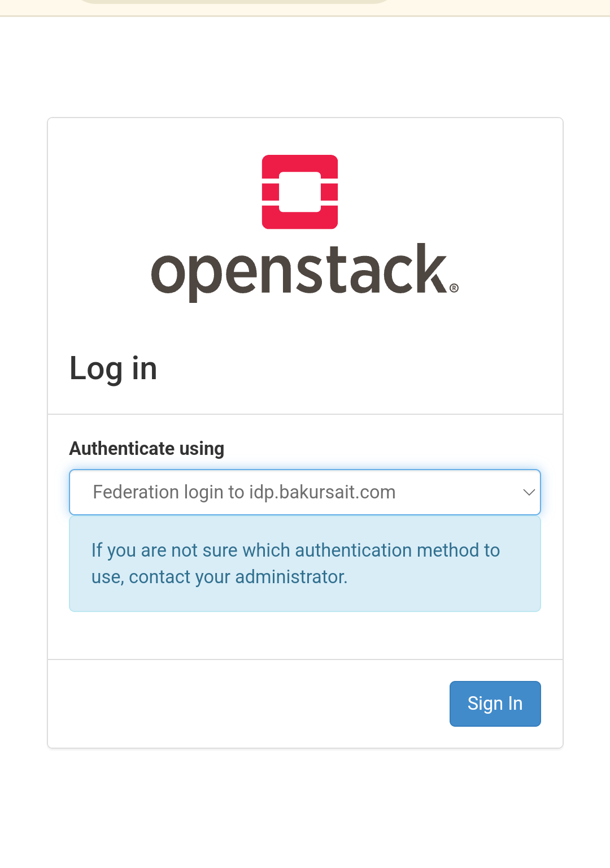Click the blue authentication help message box
This screenshot has width=610, height=868.
pos(305,564)
